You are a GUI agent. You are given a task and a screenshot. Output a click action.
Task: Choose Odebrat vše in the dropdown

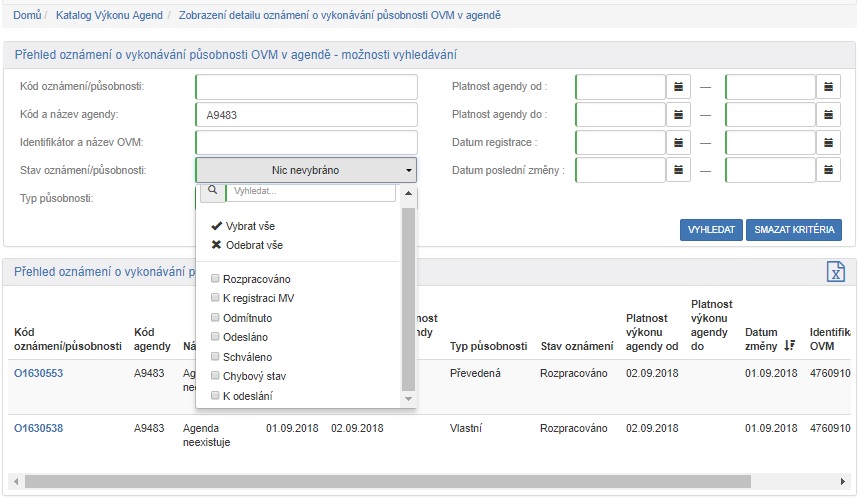[254, 245]
